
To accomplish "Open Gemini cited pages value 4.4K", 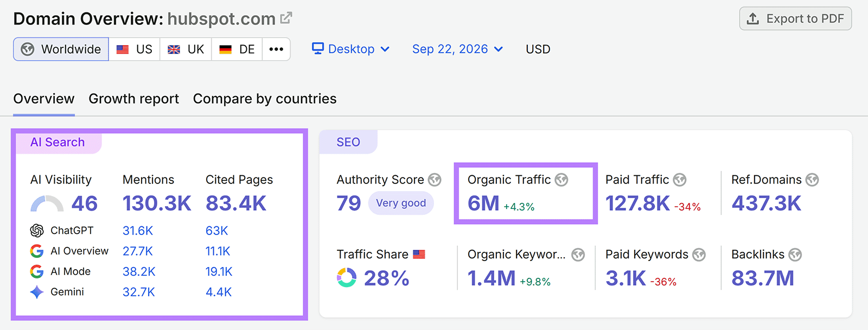I will pos(219,292).
